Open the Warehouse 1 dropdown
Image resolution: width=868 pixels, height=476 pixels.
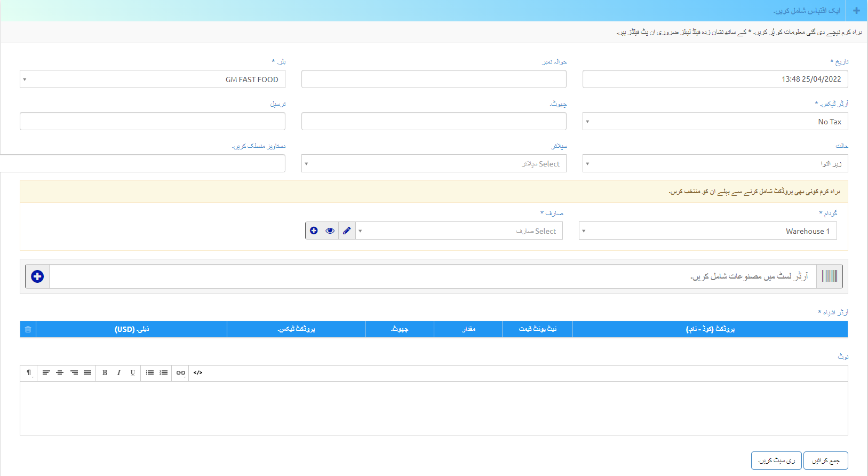(707, 231)
